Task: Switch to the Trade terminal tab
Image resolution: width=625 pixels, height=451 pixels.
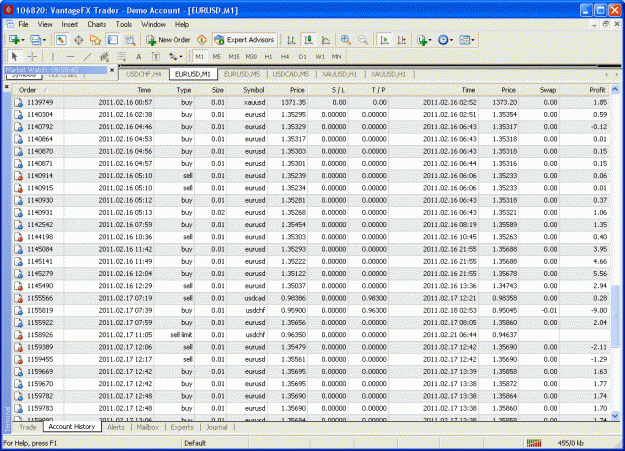Action: tap(28, 427)
